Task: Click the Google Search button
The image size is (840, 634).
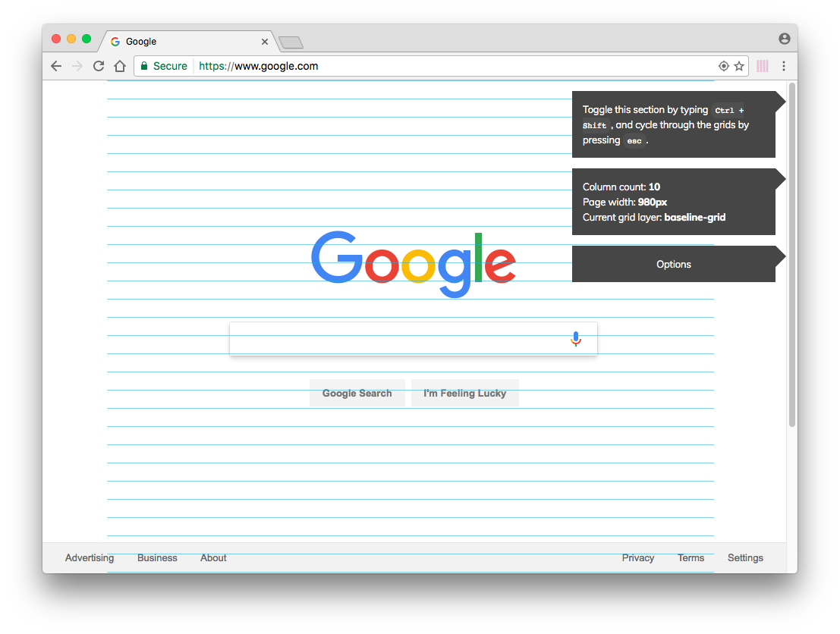Action: pyautogui.click(x=357, y=393)
